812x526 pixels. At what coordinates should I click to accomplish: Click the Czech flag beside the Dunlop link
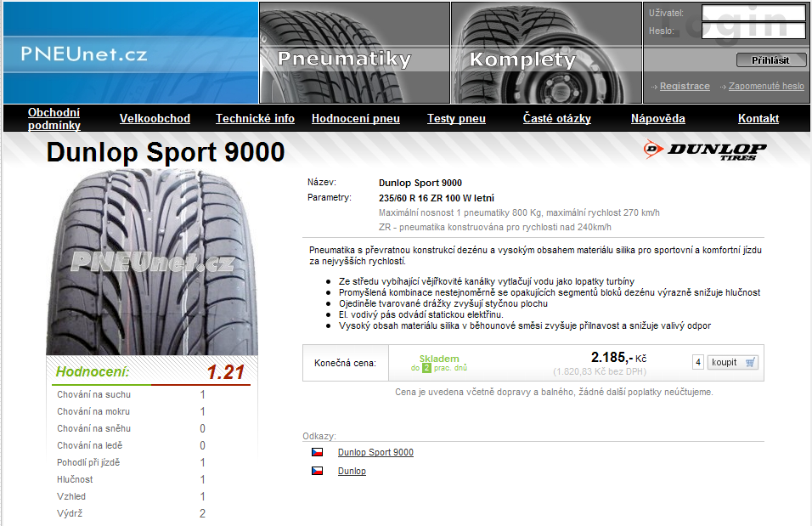[x=317, y=471]
